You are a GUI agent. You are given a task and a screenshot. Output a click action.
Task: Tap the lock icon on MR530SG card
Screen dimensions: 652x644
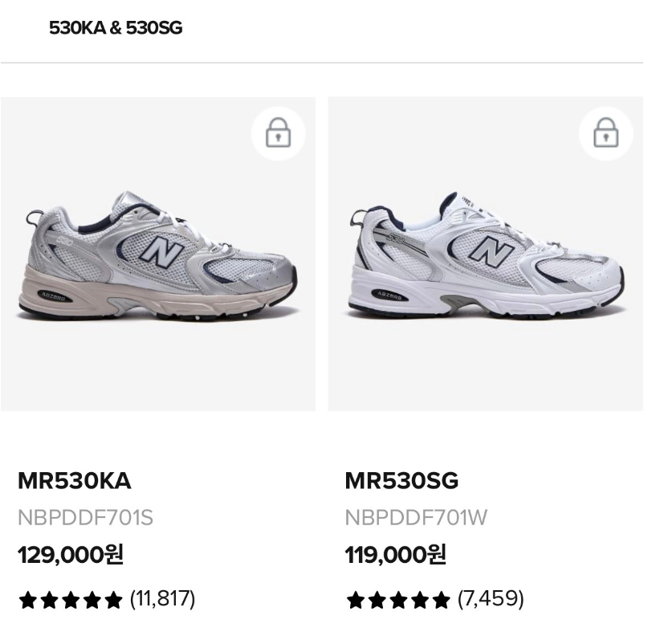pos(605,133)
